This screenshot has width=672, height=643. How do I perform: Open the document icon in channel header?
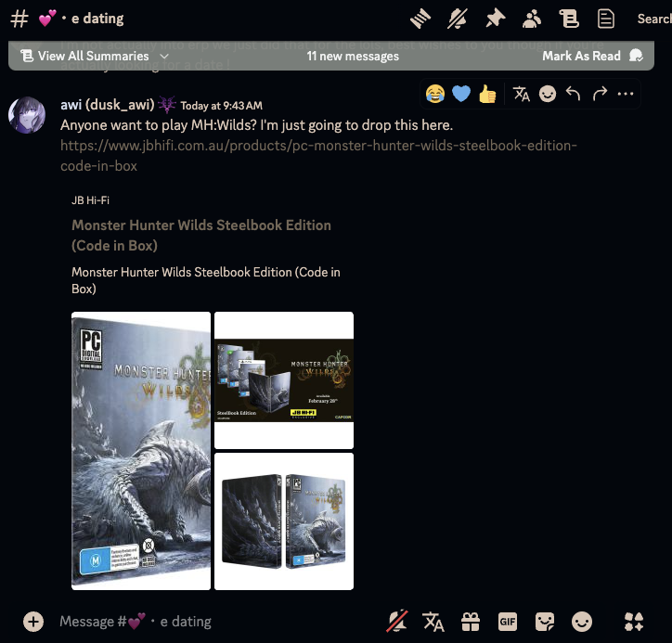click(605, 19)
